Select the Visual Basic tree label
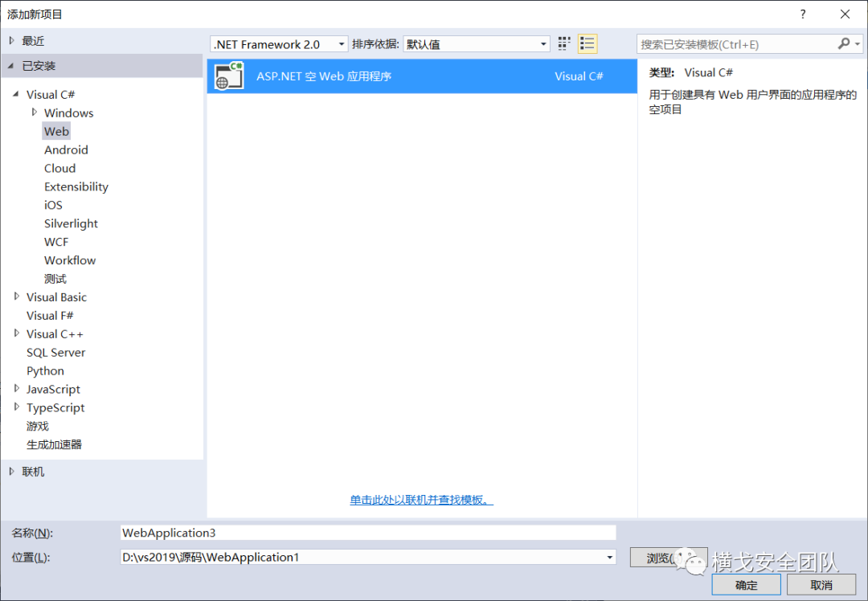Screen dimensions: 868x601 pyautogui.click(x=56, y=297)
